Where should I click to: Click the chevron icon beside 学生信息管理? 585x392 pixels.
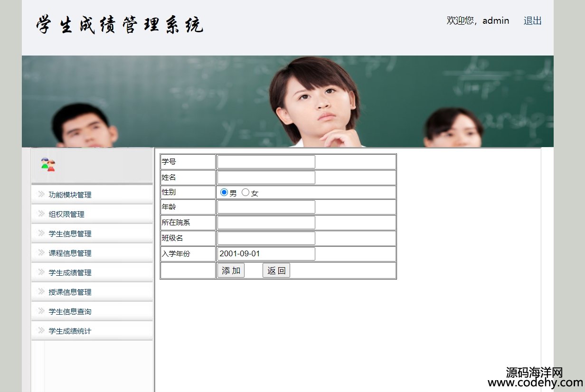pos(41,233)
